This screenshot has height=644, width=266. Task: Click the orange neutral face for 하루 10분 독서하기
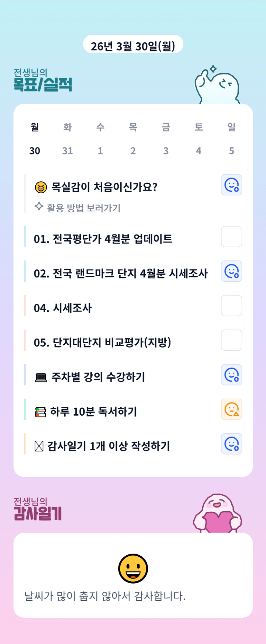231,409
